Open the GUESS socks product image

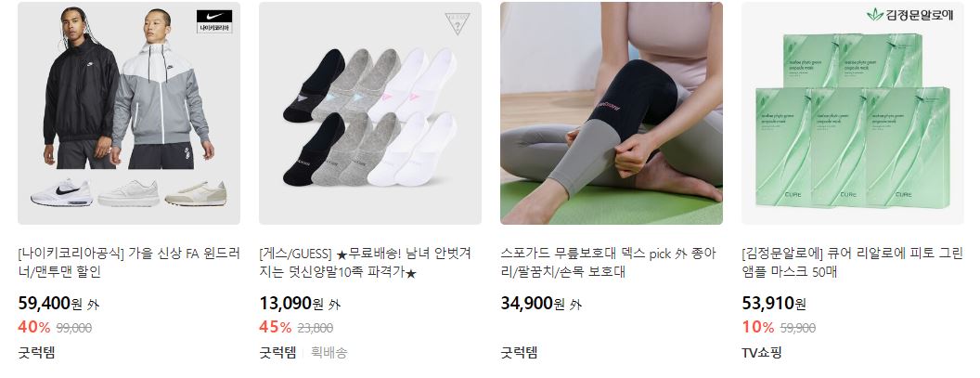370,113
